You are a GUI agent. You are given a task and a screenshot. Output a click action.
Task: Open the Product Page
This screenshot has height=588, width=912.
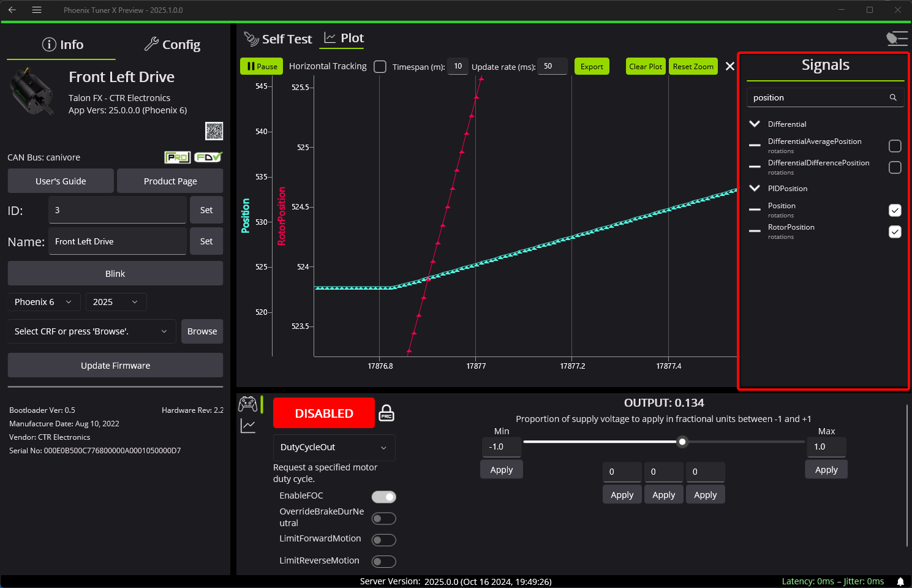point(170,181)
